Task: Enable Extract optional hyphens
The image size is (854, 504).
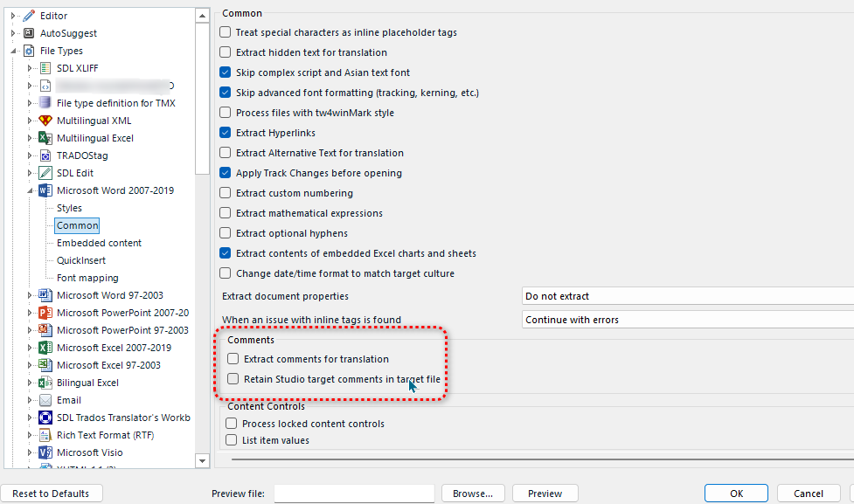Action: click(x=225, y=233)
